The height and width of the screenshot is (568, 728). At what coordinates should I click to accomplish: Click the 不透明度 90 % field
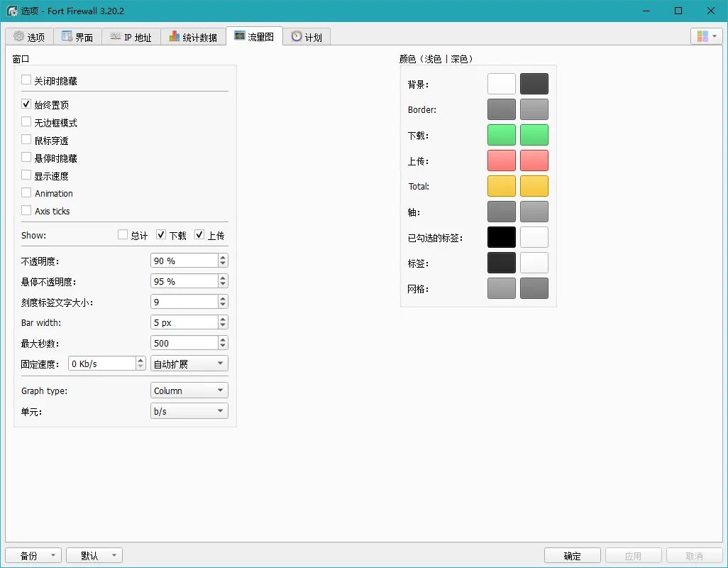click(x=184, y=261)
